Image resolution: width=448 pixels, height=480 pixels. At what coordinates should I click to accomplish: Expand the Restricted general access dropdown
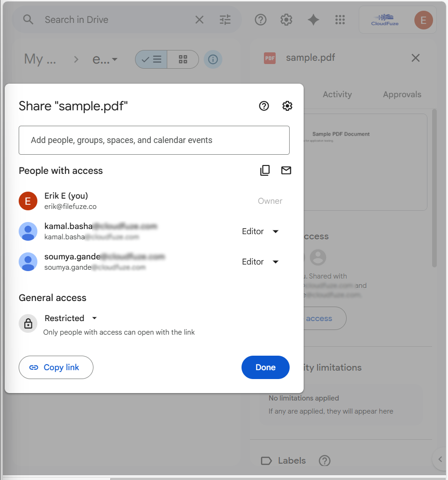pos(71,318)
